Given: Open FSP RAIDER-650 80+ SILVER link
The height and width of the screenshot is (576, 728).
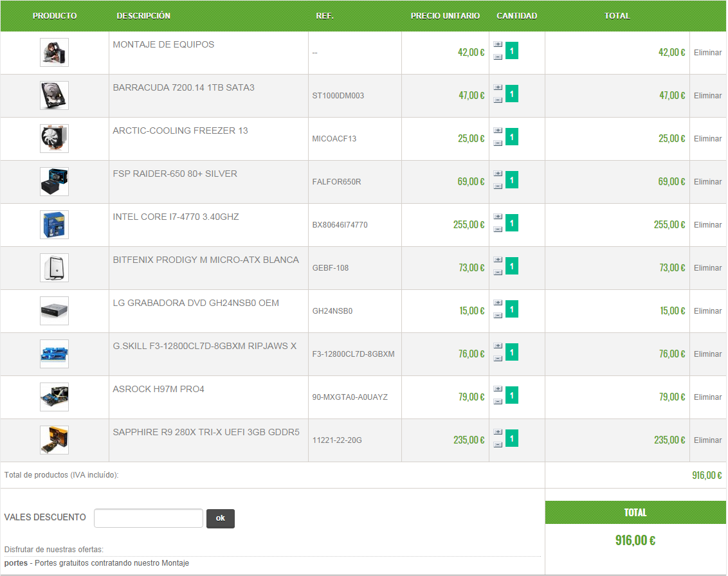Looking at the screenshot, I should [175, 174].
